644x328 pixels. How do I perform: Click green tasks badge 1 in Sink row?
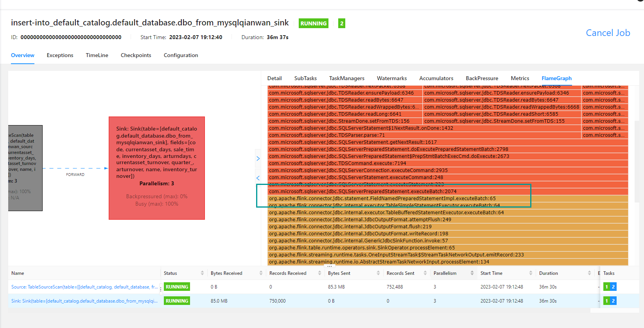click(x=606, y=301)
